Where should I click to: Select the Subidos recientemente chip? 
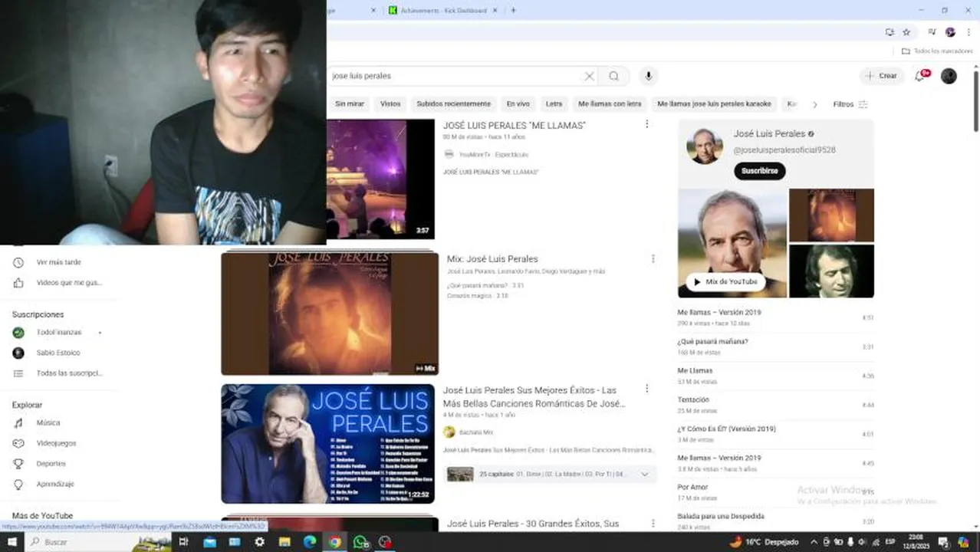453,103
